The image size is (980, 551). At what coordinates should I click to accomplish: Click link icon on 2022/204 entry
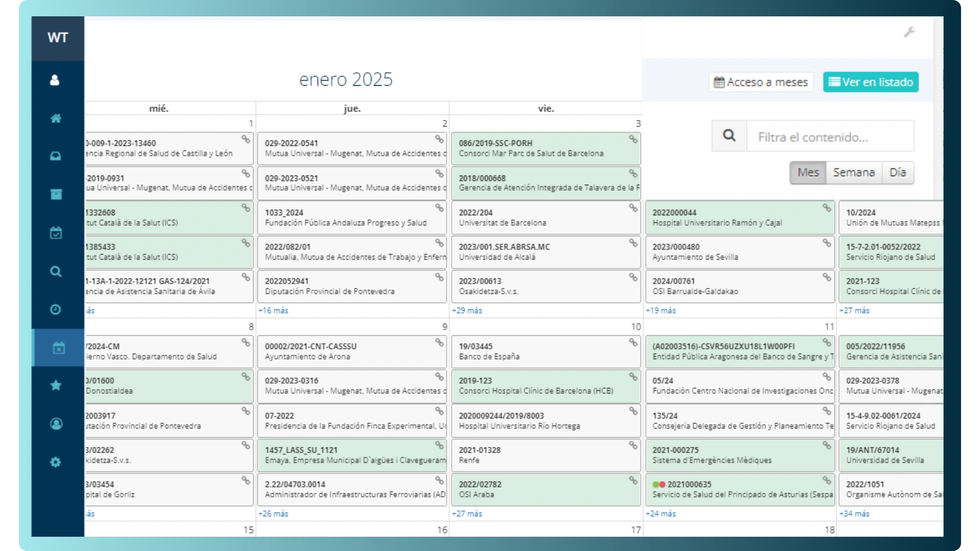click(633, 208)
